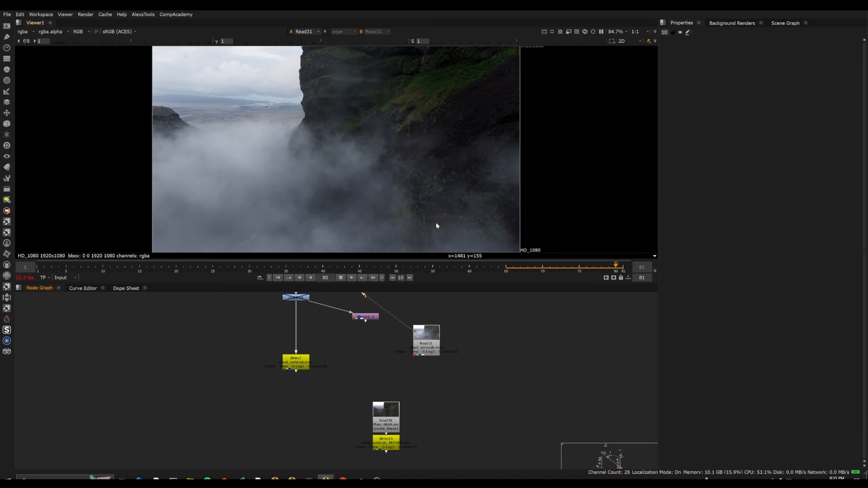The width and height of the screenshot is (868, 488).
Task: Click the zebra stripes clipping icon
Action: tap(560, 32)
